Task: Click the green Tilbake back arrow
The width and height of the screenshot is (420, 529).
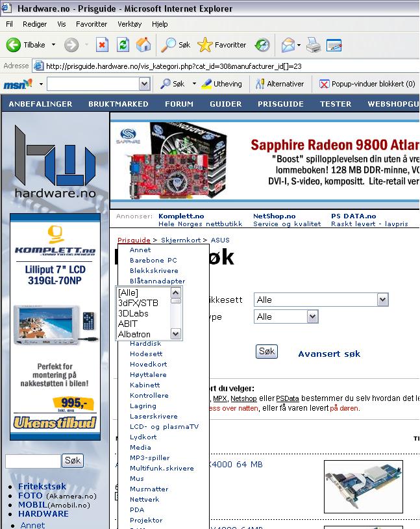Action: click(14, 45)
